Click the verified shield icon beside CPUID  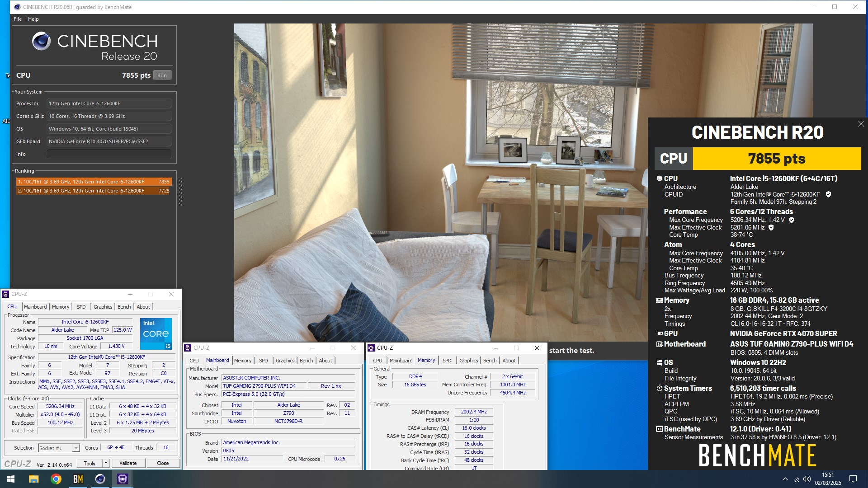click(828, 194)
